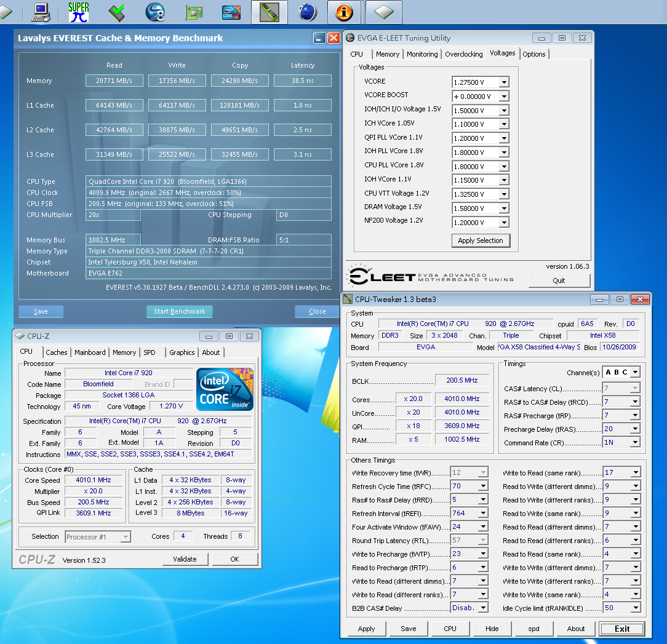Screen dimensions: 667x644
Task: Click the Core Speed value 4010.1 MHz
Action: tap(94, 480)
